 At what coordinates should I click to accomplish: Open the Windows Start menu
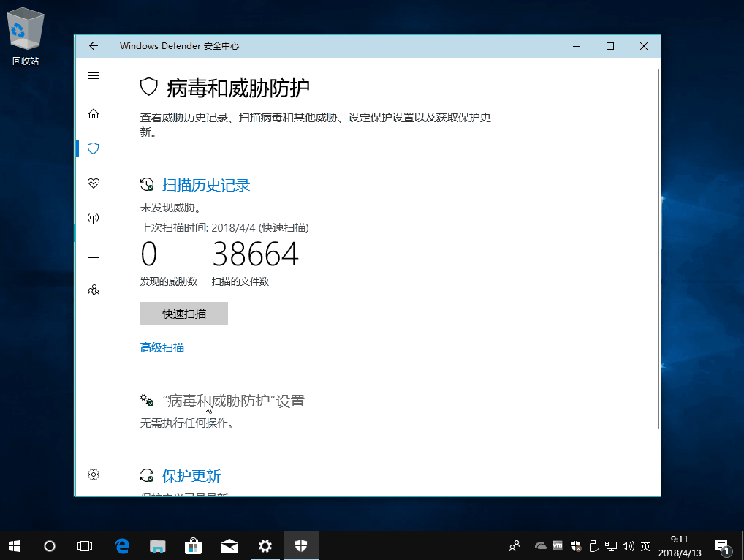(15, 545)
